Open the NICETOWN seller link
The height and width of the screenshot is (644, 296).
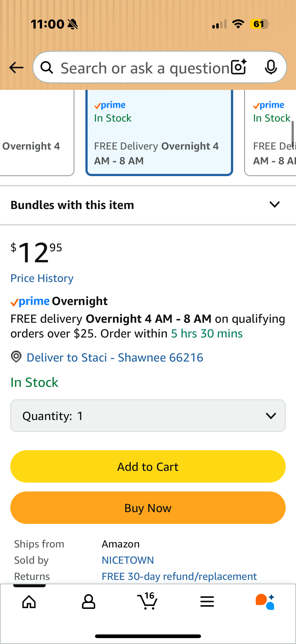[x=128, y=560]
